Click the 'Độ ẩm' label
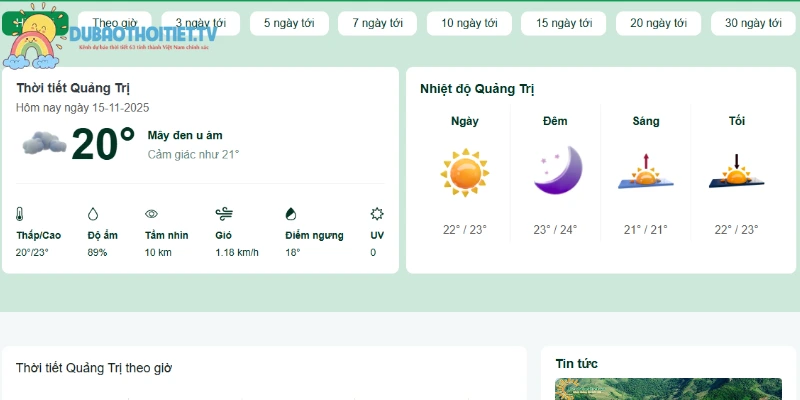 (103, 235)
